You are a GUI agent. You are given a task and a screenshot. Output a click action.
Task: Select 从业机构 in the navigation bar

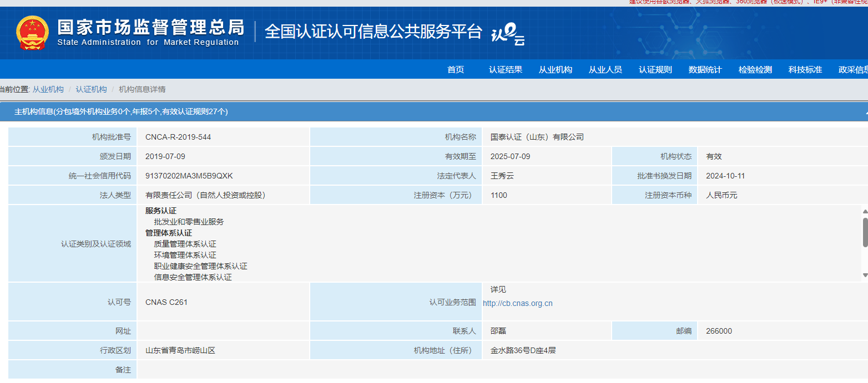point(556,69)
